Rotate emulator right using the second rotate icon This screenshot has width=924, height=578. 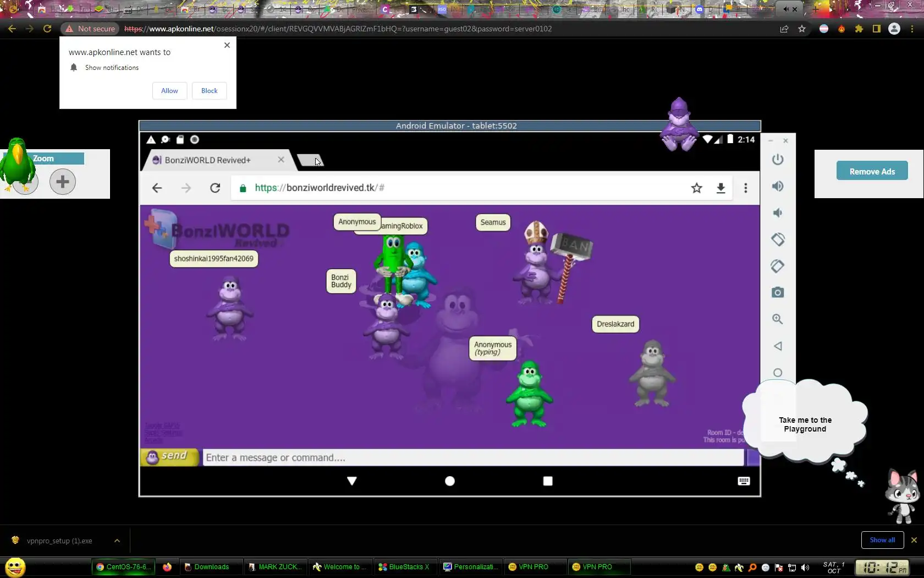777,266
